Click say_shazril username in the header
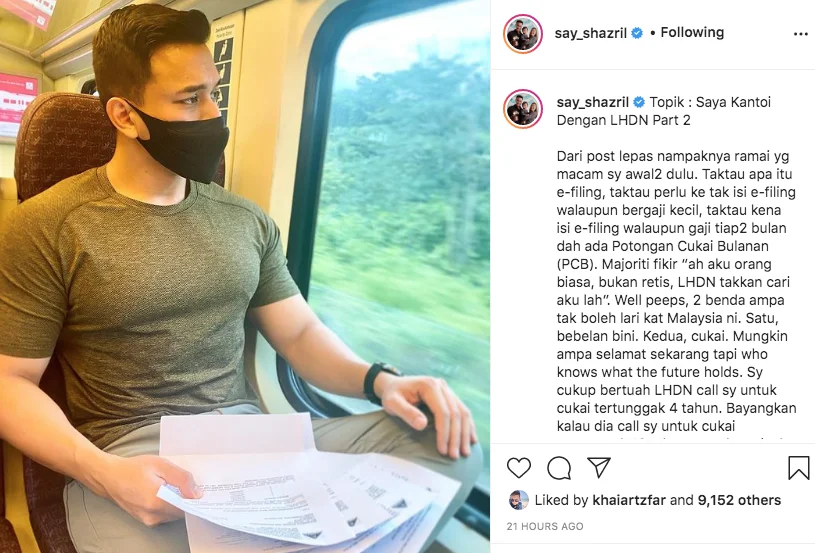This screenshot has width=815, height=553. [590, 34]
